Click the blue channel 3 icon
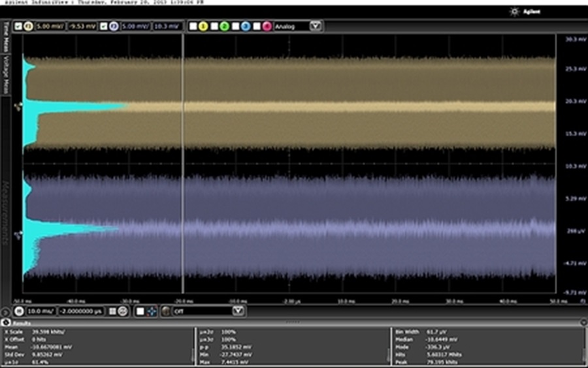Image resolution: width=588 pixels, height=368 pixels. tap(246, 27)
